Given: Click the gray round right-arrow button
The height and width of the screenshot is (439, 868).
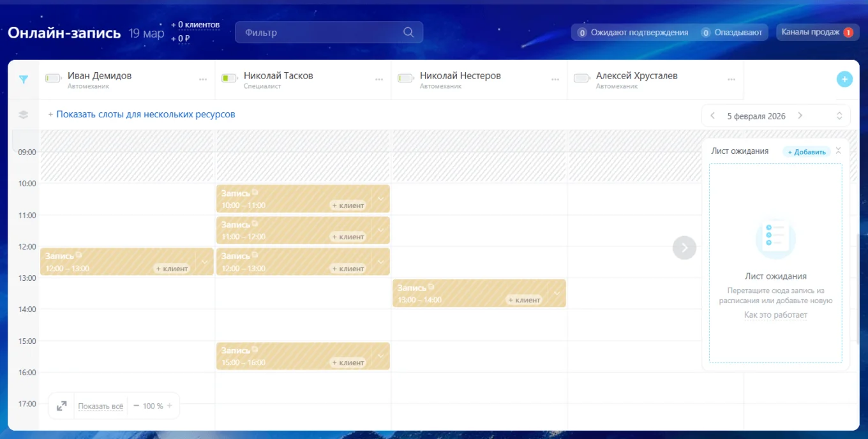Looking at the screenshot, I should [684, 248].
